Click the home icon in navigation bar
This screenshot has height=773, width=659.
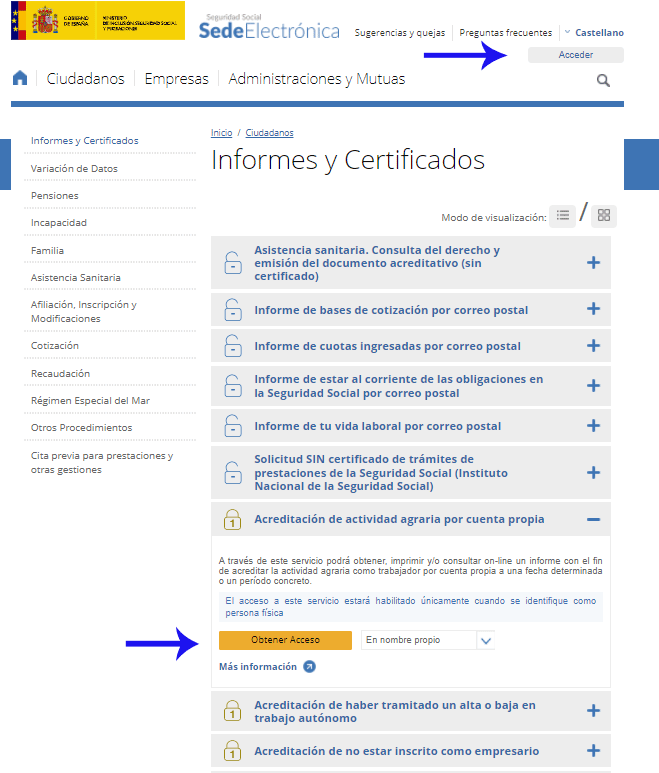(x=20, y=79)
